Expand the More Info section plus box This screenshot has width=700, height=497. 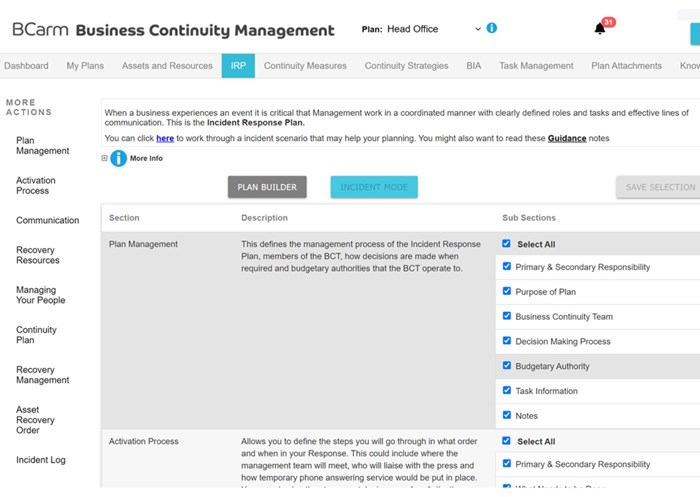tap(104, 158)
